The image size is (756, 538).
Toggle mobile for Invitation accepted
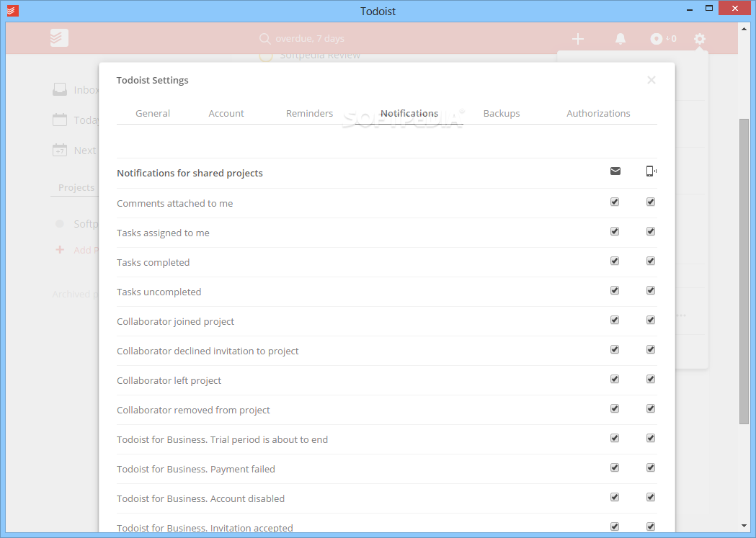pos(651,526)
